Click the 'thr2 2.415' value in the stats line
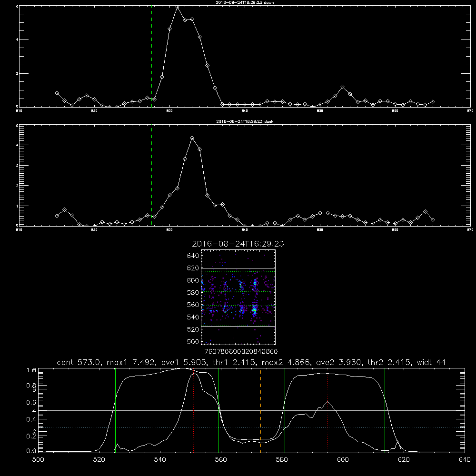The image size is (476, 476). 389,362
